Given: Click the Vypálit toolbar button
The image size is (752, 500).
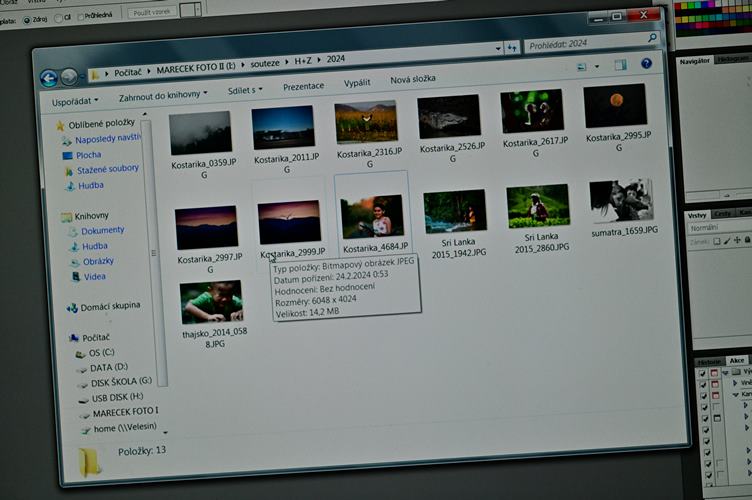Looking at the screenshot, I should 357,82.
